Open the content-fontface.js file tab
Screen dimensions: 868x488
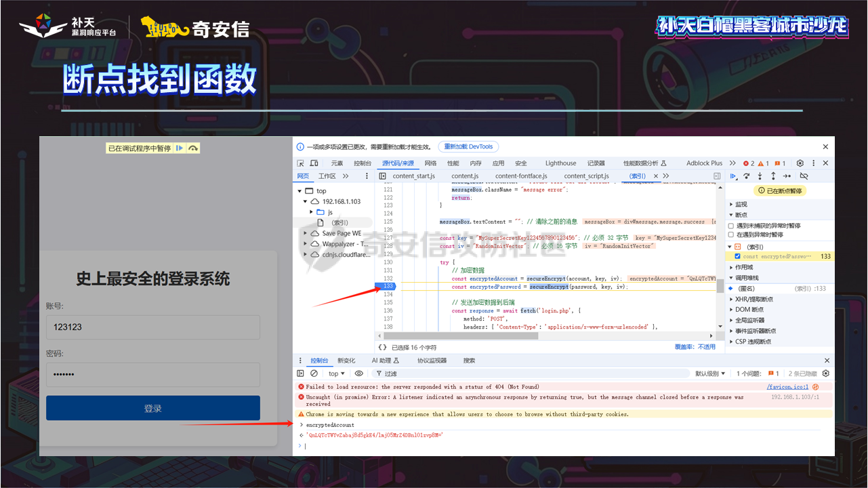coord(521,176)
